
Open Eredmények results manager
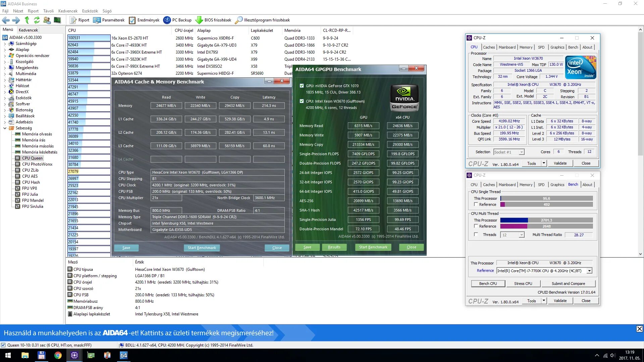pyautogui.click(x=144, y=20)
